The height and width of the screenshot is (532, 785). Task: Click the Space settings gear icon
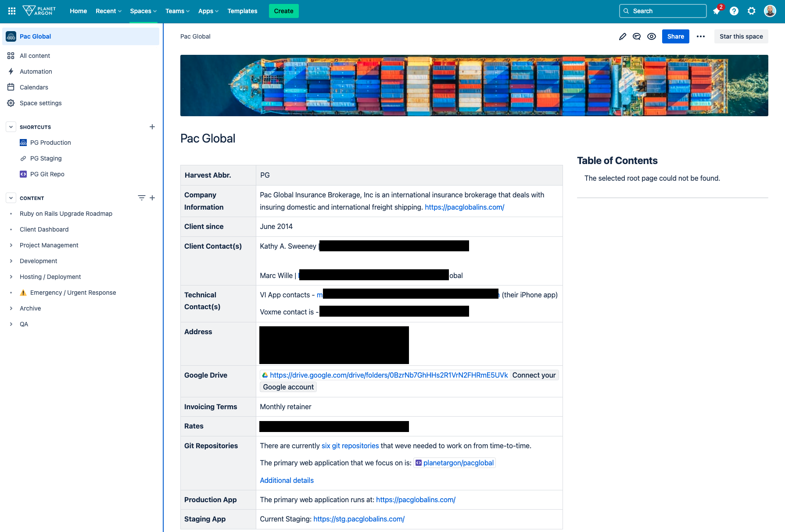click(x=11, y=103)
